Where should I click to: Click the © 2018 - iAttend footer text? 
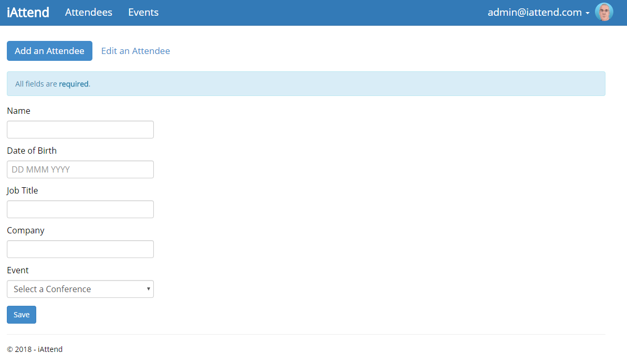(35, 349)
